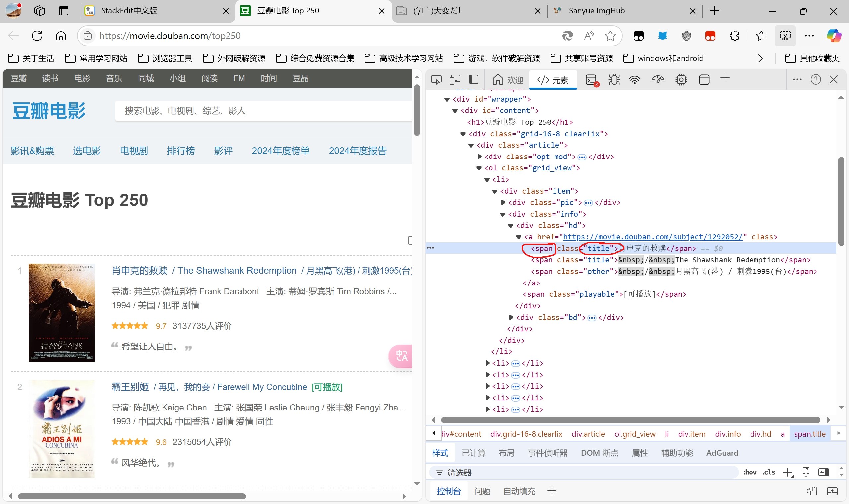Open the Network (wifi) panel icon
Viewport: 849px width, 504px height.
click(634, 80)
